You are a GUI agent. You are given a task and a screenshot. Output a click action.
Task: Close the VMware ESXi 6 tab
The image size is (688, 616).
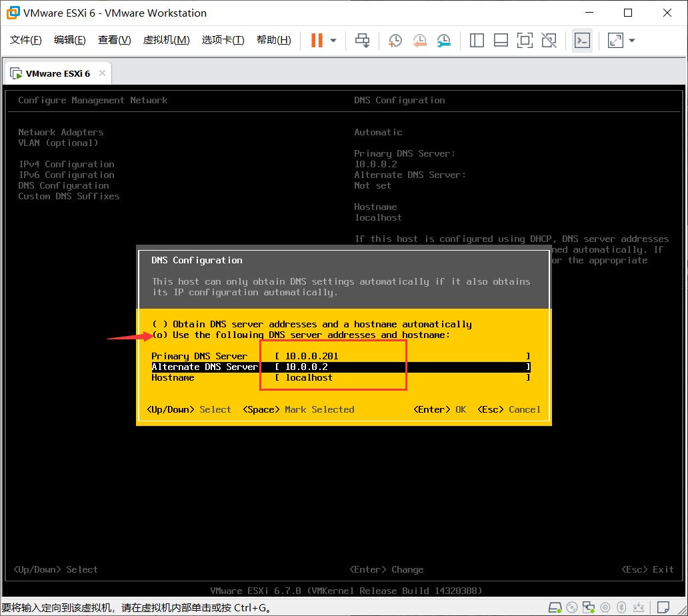(x=102, y=73)
